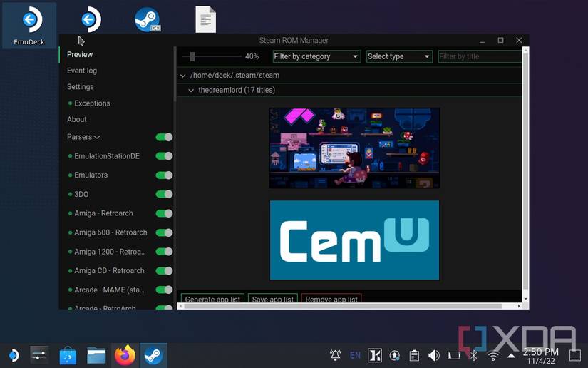Image resolution: width=588 pixels, height=368 pixels.
Task: Expand hidden system tray icons arrow
Action: (x=511, y=356)
